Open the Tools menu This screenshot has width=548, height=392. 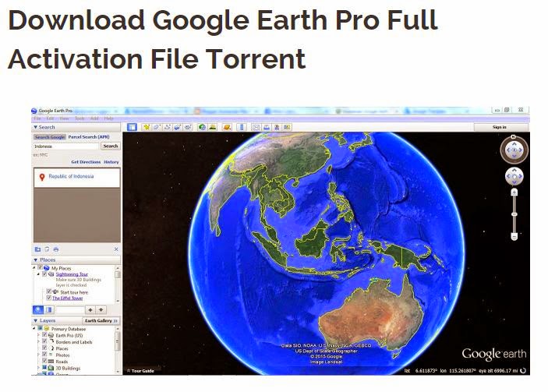(x=80, y=118)
